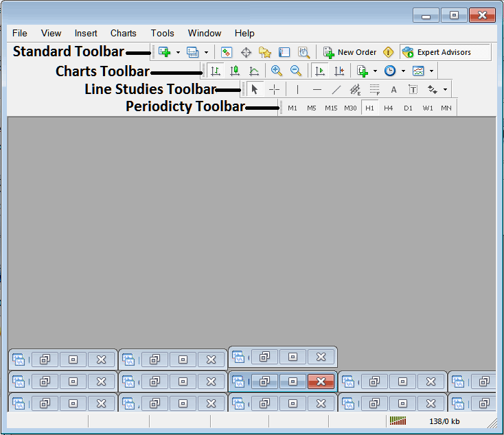Viewport: 504px width, 435px height.
Task: Zoom in on the chart
Action: click(277, 71)
